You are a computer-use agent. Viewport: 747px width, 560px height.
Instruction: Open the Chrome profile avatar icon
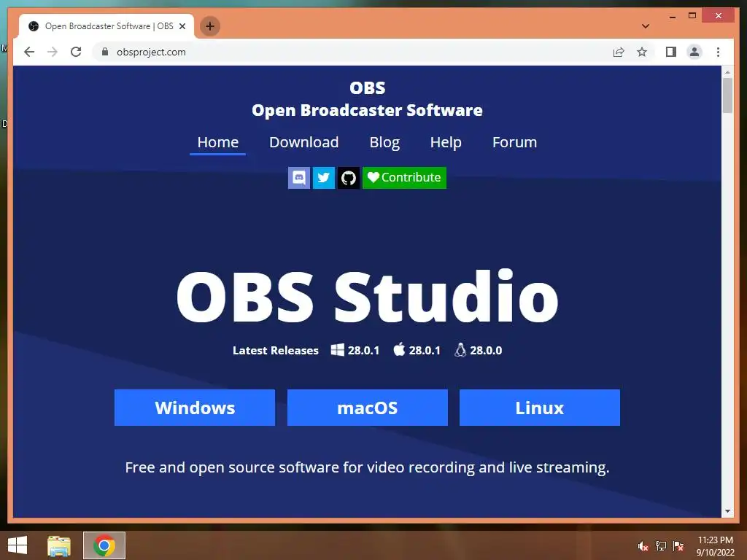point(694,52)
